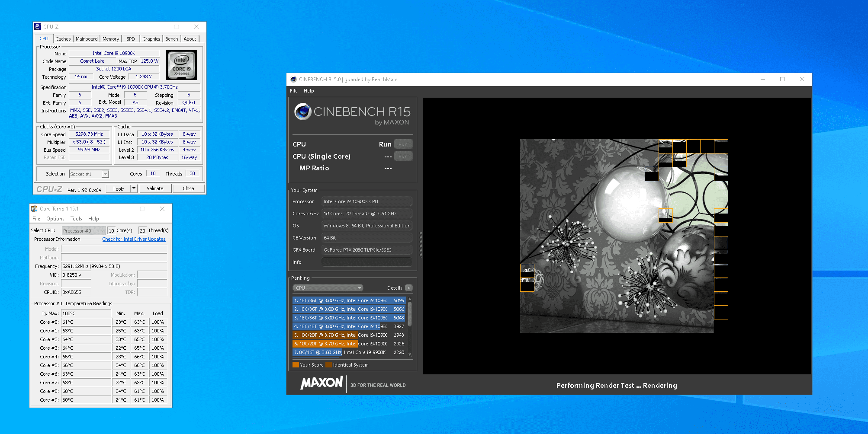This screenshot has height=434, width=868.
Task: Expand the Tools dropdown arrow in CPU-Z
Action: click(134, 188)
